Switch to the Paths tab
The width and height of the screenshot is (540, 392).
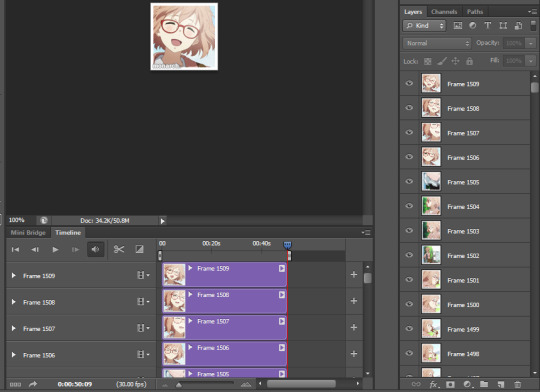click(x=475, y=12)
